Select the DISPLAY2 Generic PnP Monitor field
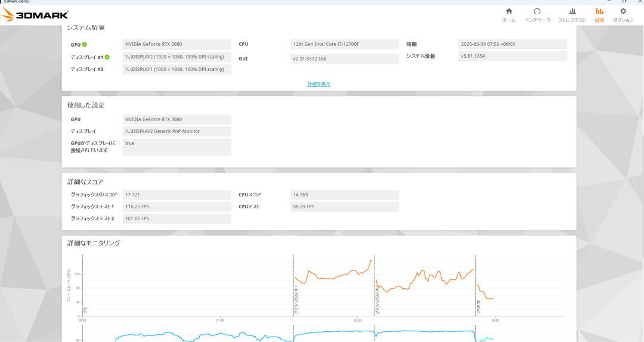The height and width of the screenshot is (342, 644). [x=177, y=131]
